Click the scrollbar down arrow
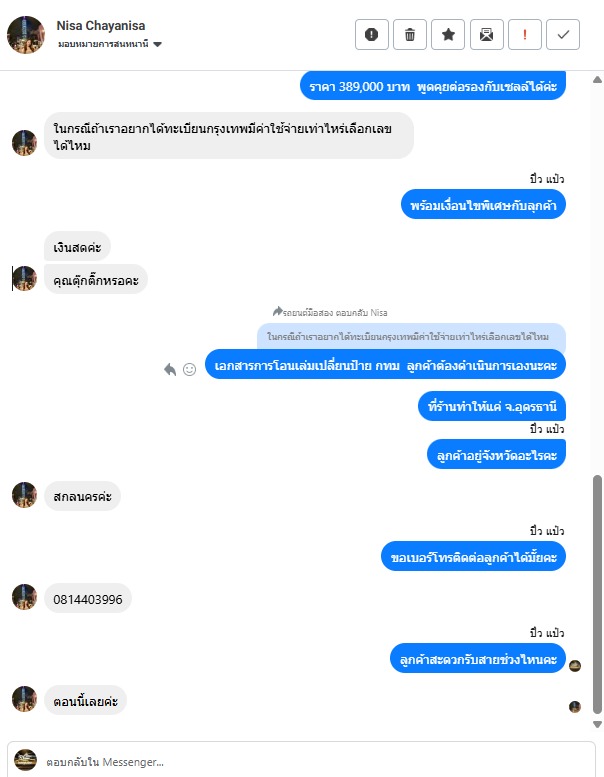 598,724
